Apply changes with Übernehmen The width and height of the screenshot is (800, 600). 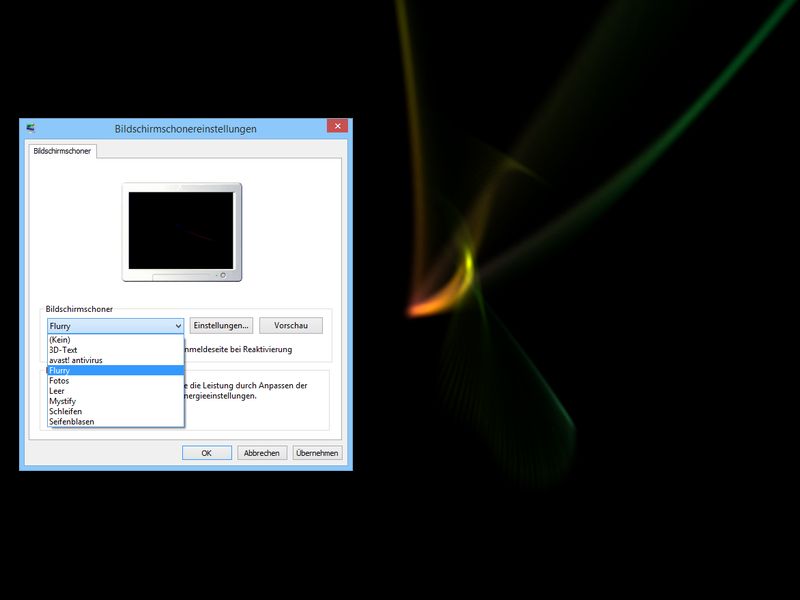click(317, 453)
